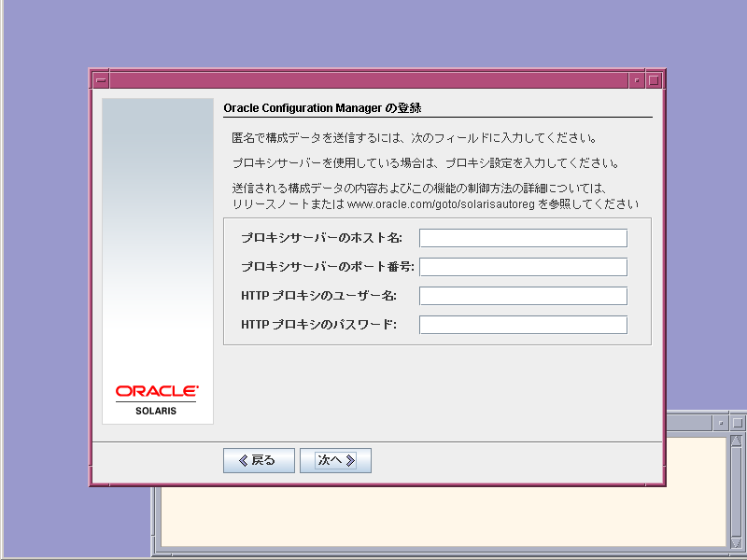
Task: Click the プロキシサーバーのホスト名 label
Action: 321,238
